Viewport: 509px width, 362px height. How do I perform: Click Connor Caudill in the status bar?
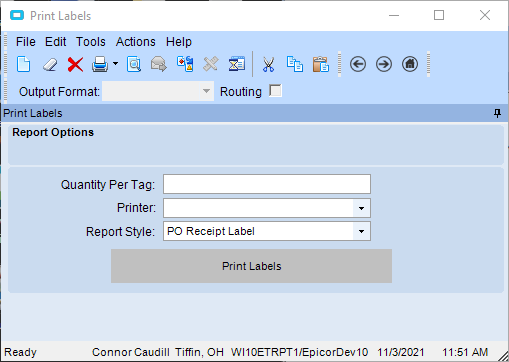(131, 352)
